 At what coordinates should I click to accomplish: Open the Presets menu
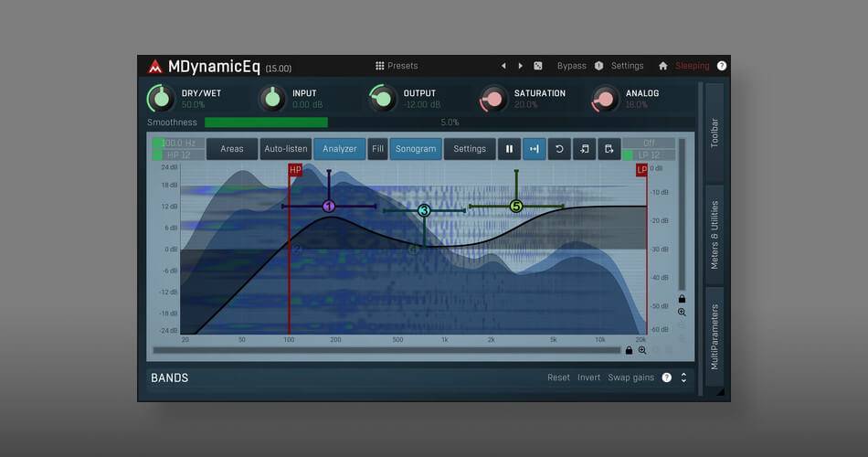click(402, 66)
